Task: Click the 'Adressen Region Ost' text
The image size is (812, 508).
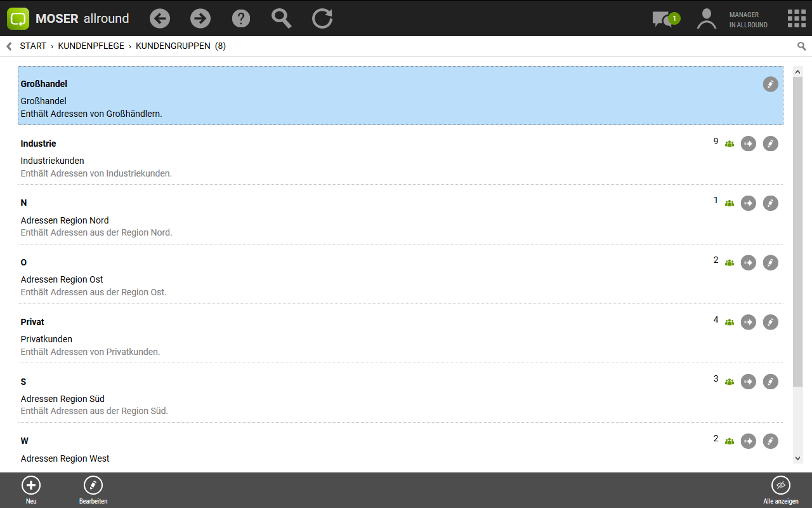Action: coord(62,279)
